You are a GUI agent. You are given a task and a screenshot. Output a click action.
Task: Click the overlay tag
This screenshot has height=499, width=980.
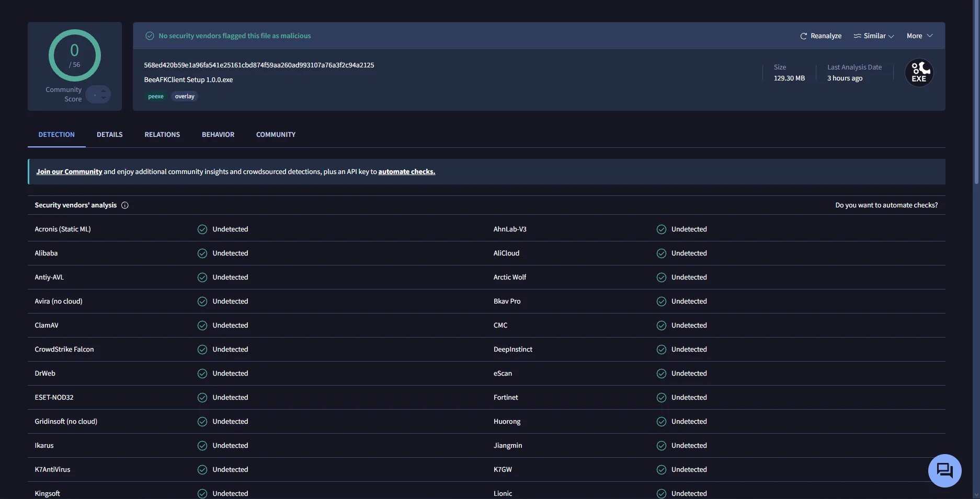(185, 97)
